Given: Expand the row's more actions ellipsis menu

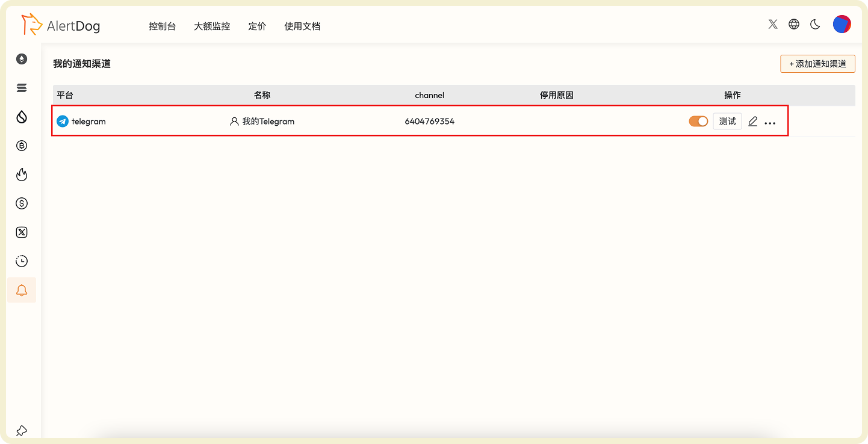Looking at the screenshot, I should point(770,122).
